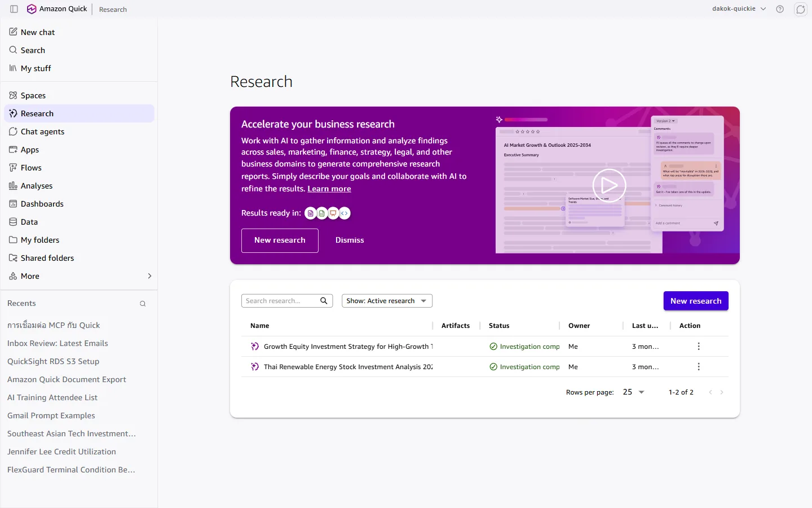The width and height of the screenshot is (812, 508).
Task: Open Analyses page
Action: click(x=79, y=186)
